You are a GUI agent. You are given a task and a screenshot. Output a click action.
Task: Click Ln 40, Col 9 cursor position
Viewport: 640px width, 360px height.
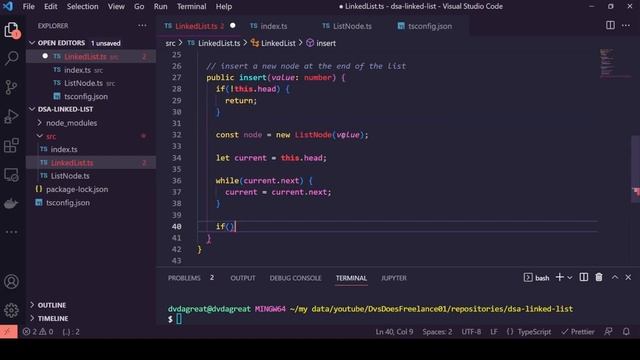coord(394,332)
